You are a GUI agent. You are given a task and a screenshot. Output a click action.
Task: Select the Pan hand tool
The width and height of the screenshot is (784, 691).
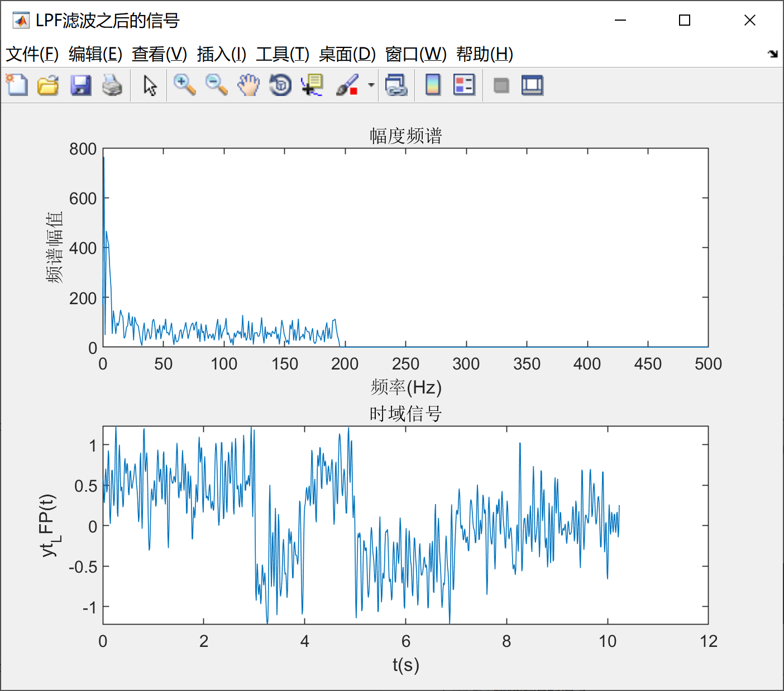click(x=248, y=85)
